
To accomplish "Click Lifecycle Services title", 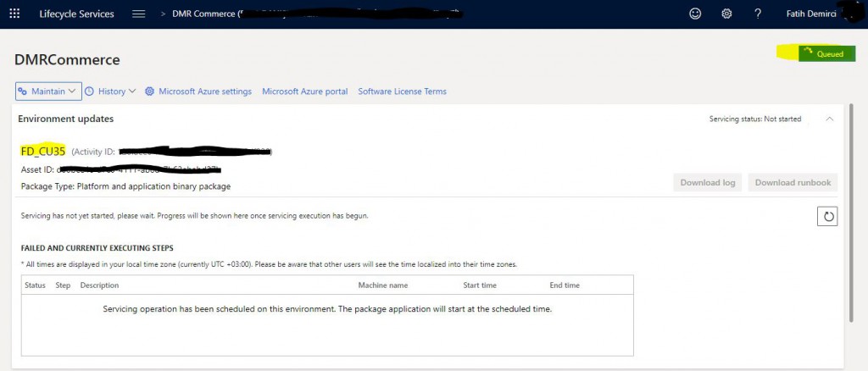I will pyautogui.click(x=76, y=14).
